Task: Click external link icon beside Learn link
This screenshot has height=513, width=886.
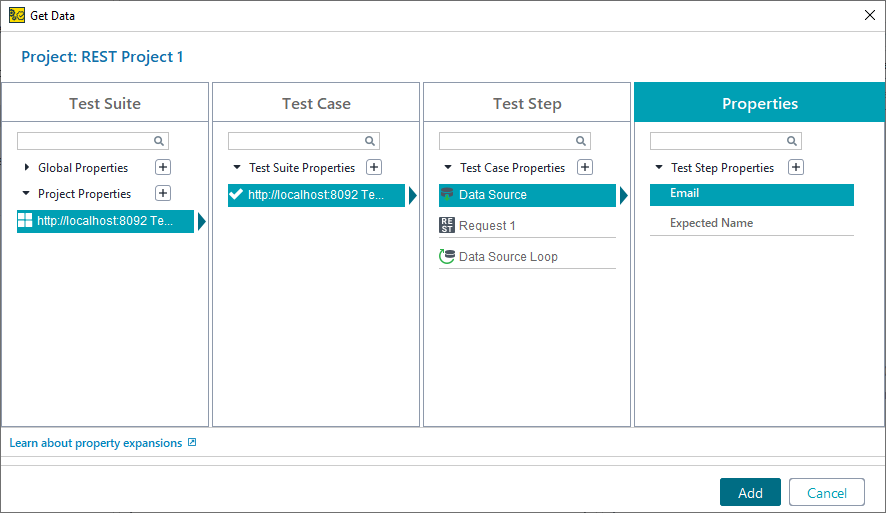Action: (192, 442)
